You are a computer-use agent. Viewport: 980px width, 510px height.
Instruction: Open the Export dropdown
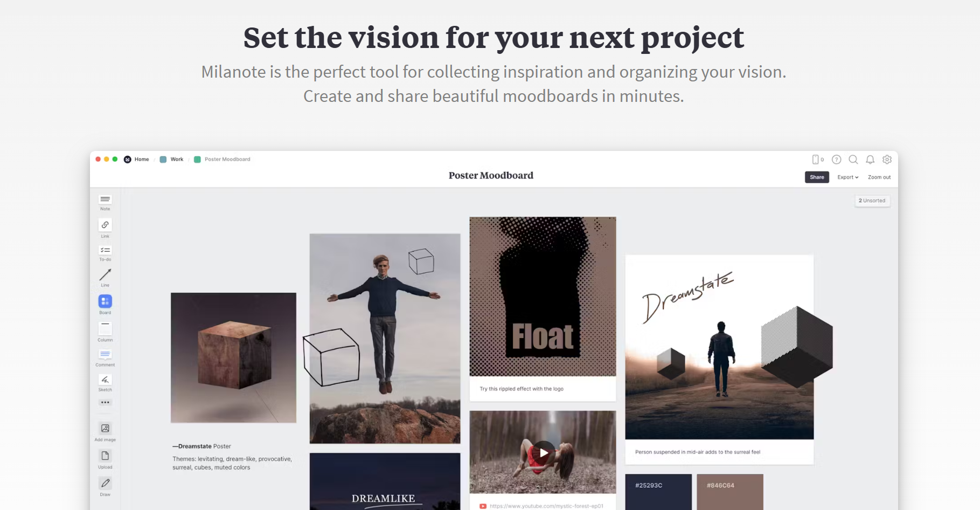[848, 177]
